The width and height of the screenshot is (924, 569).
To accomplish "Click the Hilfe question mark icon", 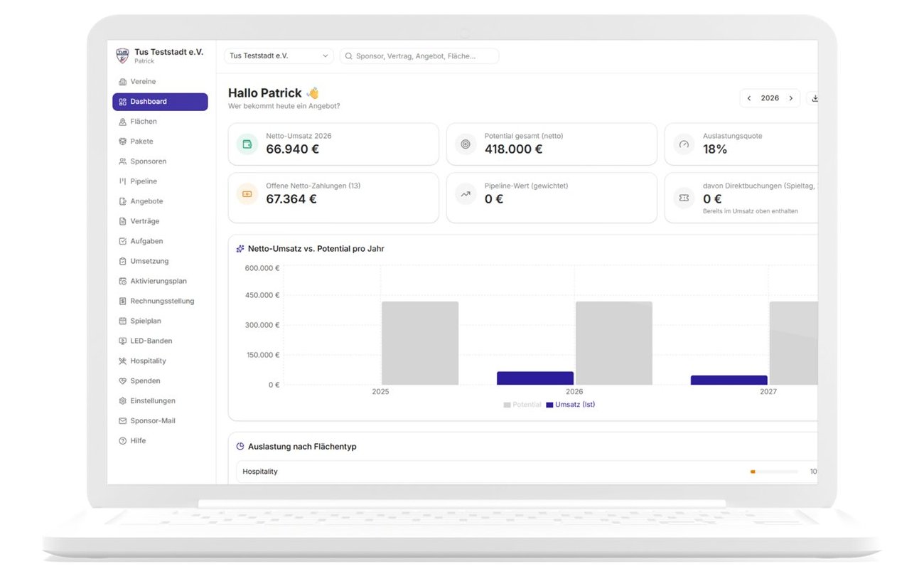I will 123,440.
